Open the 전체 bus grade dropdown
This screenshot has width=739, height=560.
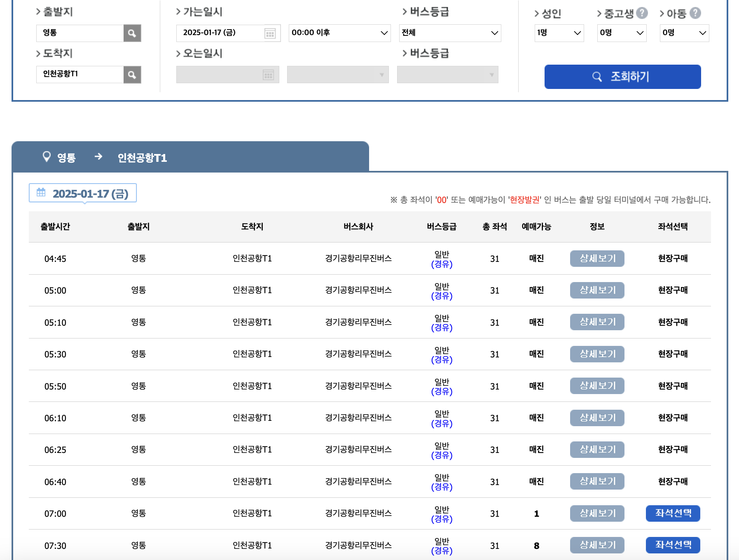[450, 33]
